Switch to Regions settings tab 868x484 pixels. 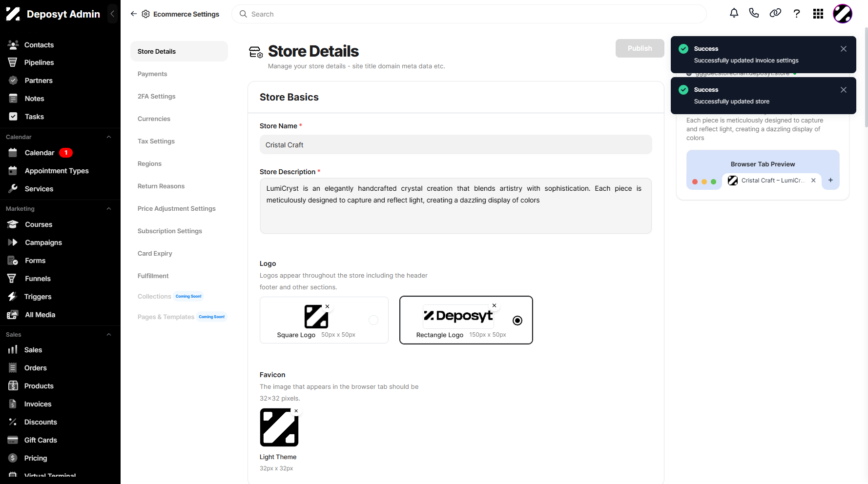[149, 163]
